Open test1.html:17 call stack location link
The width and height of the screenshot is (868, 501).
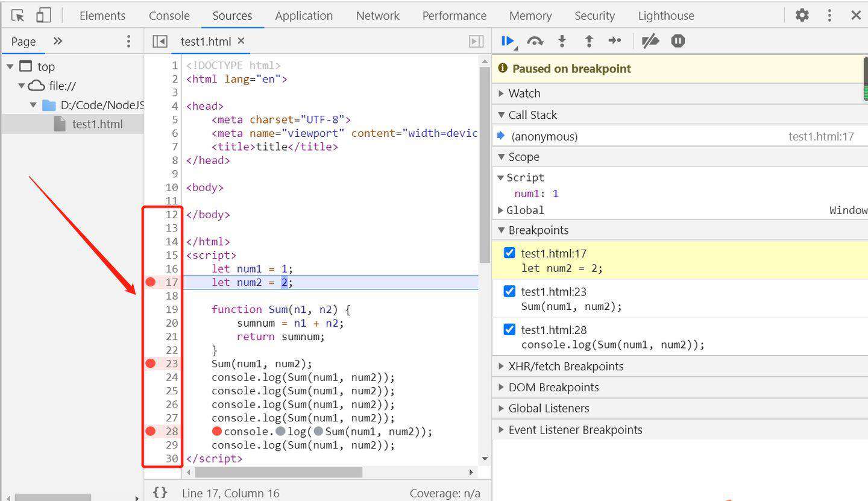coord(821,136)
